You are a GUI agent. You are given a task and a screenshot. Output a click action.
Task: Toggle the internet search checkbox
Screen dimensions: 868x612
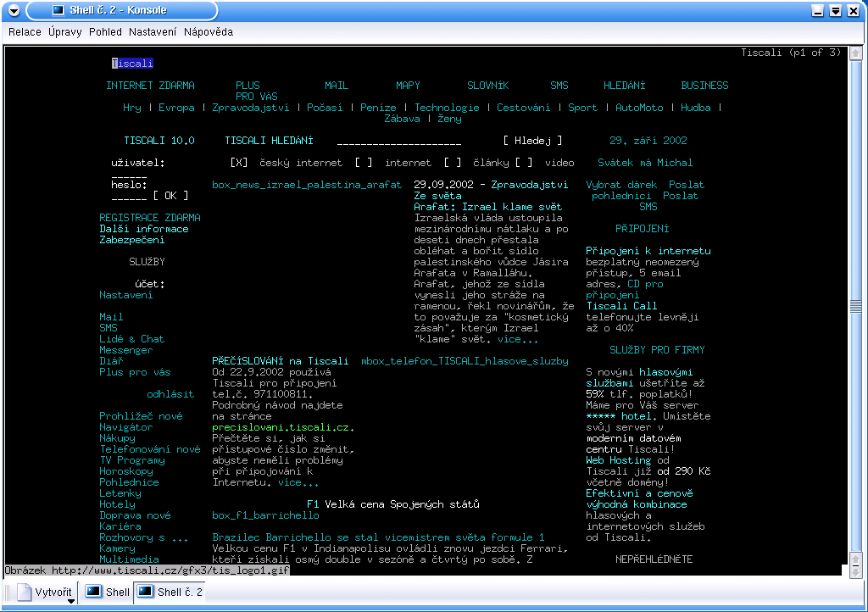(363, 163)
